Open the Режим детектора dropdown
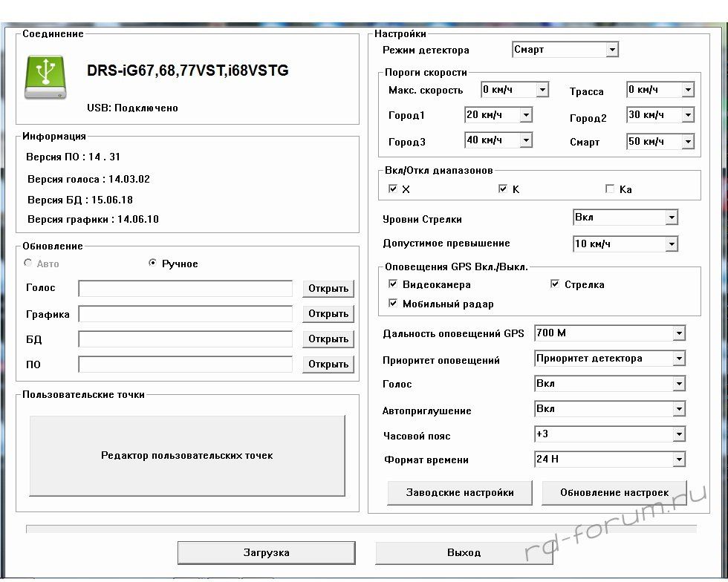This screenshot has width=728, height=582. 611,50
